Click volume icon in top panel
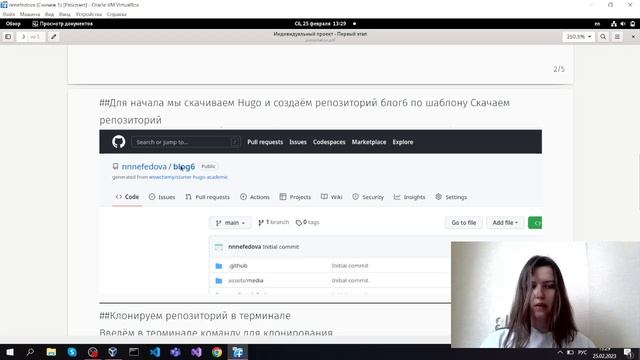The height and width of the screenshot is (360, 640). tap(623, 24)
